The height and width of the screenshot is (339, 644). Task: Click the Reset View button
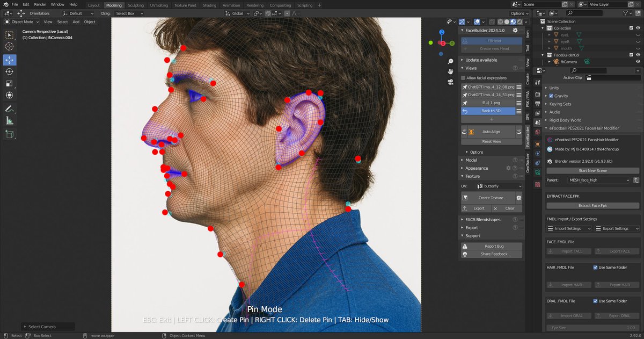click(x=492, y=141)
